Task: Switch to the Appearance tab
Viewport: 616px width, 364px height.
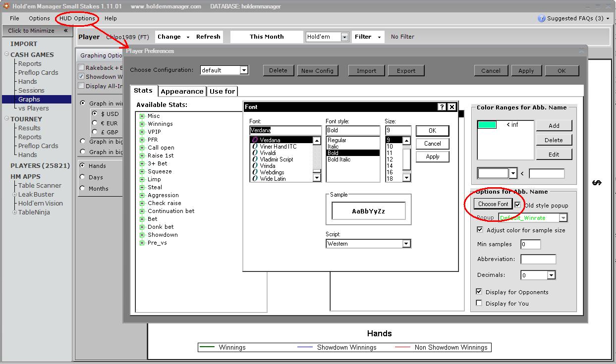Action: click(182, 91)
